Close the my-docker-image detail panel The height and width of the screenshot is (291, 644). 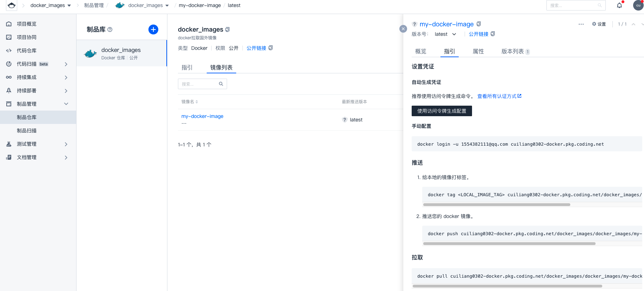coord(403,29)
